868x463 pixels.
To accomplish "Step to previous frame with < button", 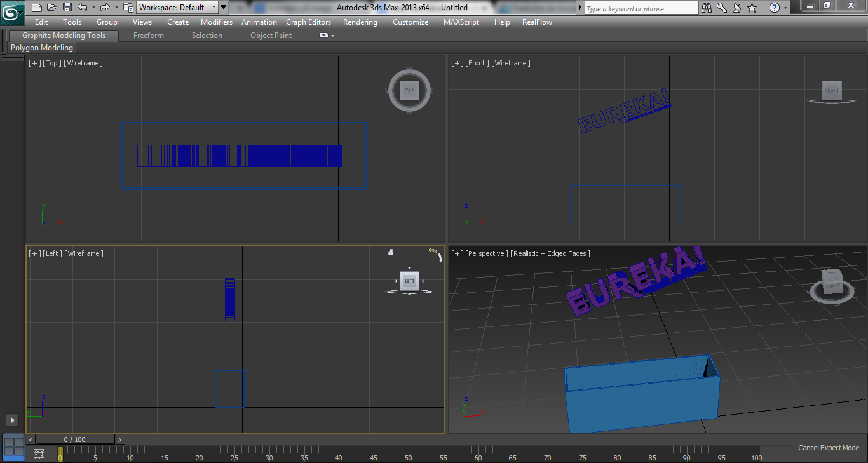I will pyautogui.click(x=31, y=440).
